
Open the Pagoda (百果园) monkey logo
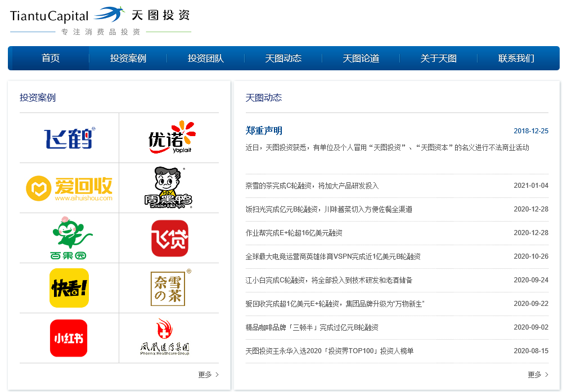tap(69, 238)
